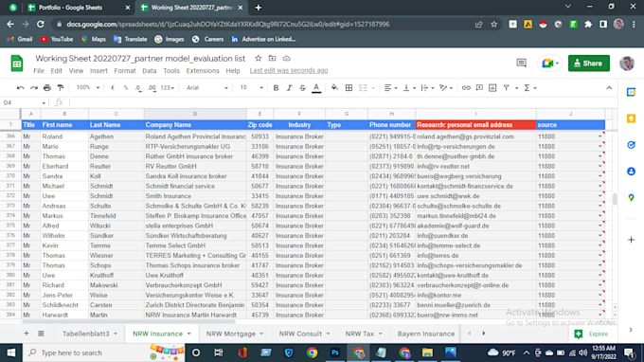
Task: Select the Paint format tool
Action: [x=61, y=88]
